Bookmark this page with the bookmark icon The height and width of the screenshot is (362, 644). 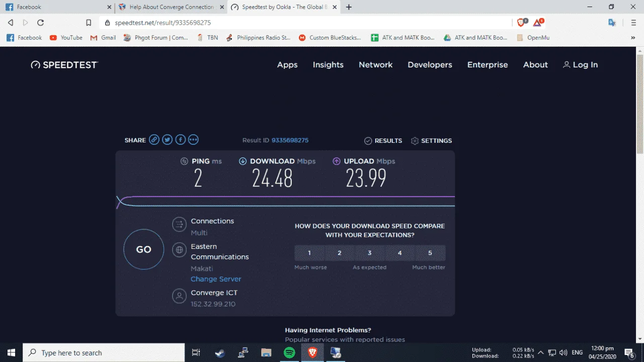point(89,23)
